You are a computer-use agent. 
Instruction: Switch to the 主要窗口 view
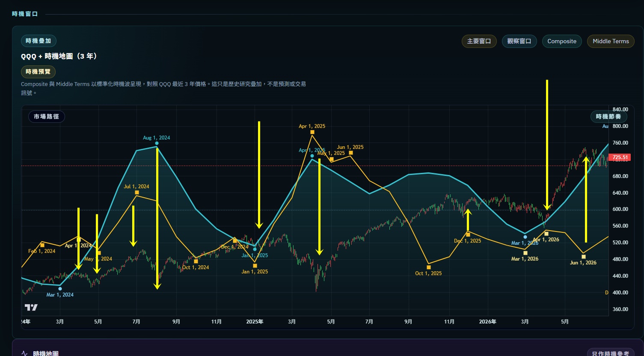[479, 41]
